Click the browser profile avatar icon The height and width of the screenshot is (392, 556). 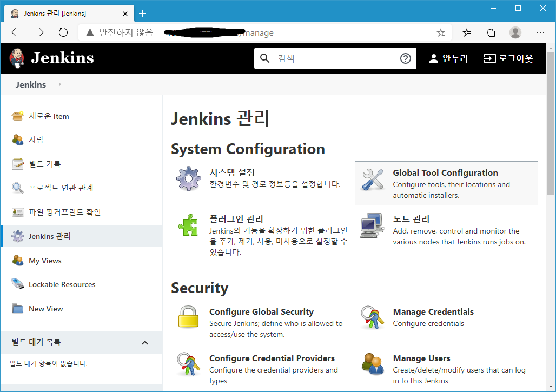515,32
